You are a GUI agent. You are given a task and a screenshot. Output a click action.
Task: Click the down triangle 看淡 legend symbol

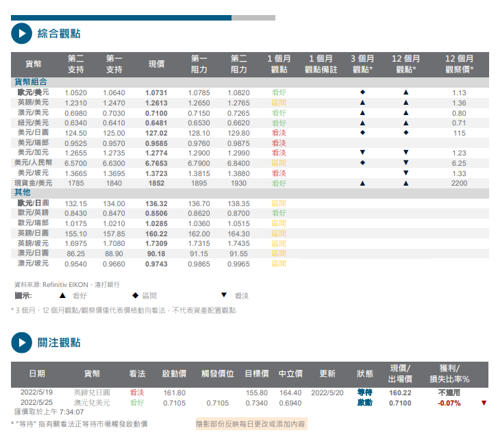(x=223, y=296)
